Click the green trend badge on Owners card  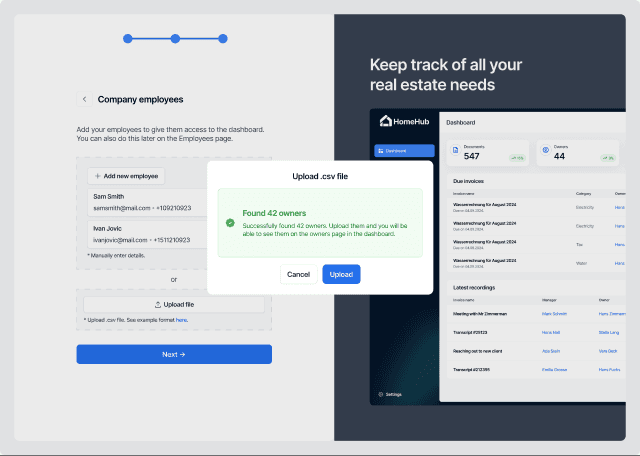608,158
